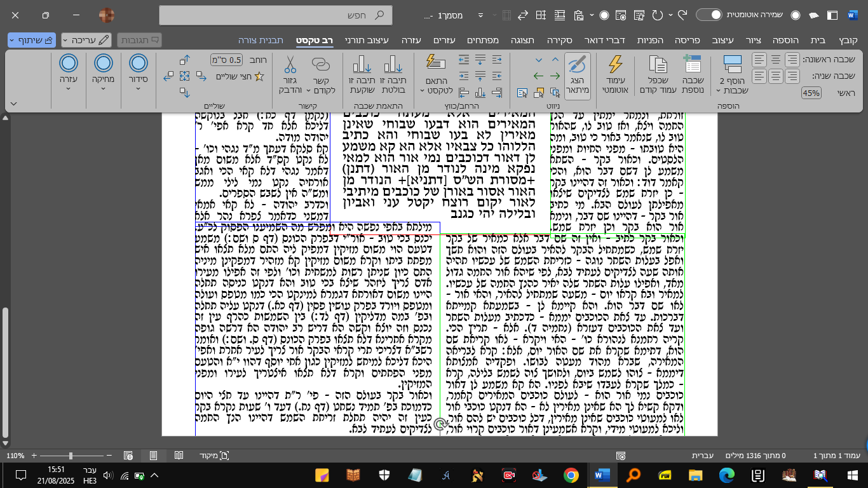
Task: Click the green right navigation arrow
Action: [x=554, y=76]
